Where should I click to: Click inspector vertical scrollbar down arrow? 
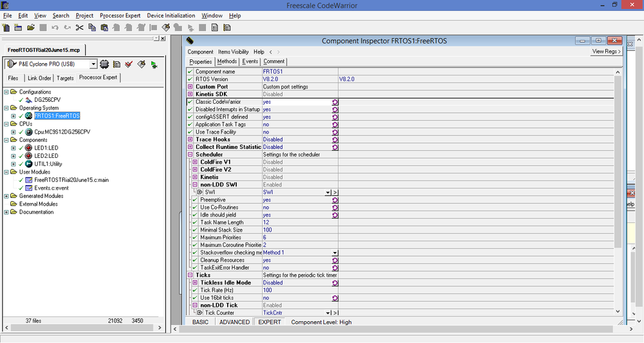coord(618,312)
